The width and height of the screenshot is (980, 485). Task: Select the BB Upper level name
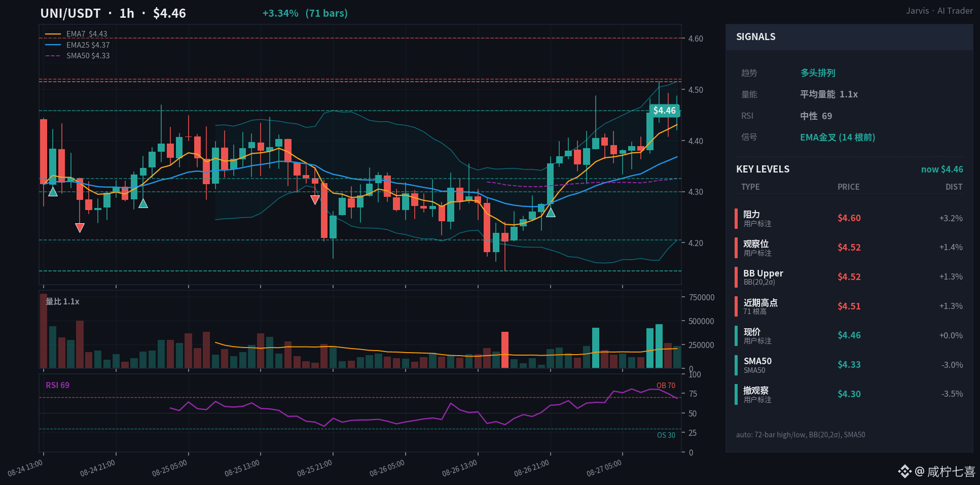coord(763,273)
